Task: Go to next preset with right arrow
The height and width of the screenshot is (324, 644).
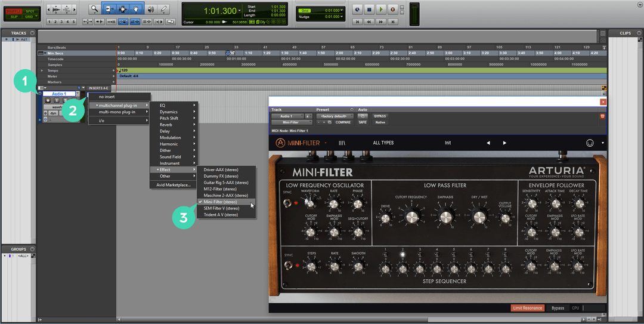Action: click(504, 143)
